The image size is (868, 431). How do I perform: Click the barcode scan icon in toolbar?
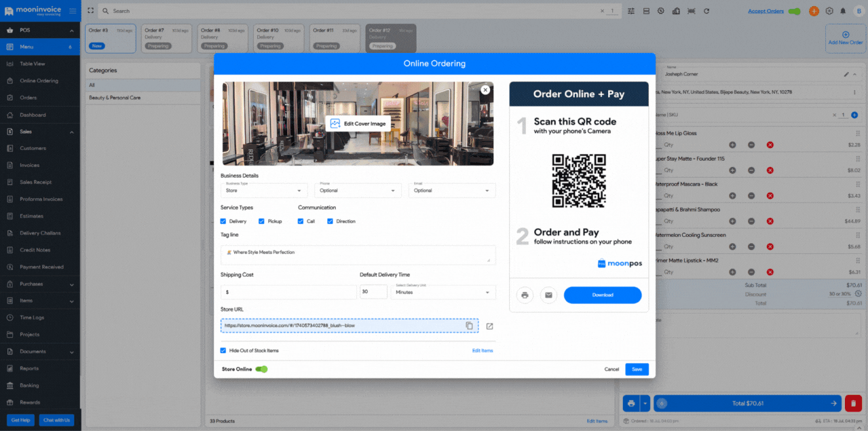click(691, 11)
